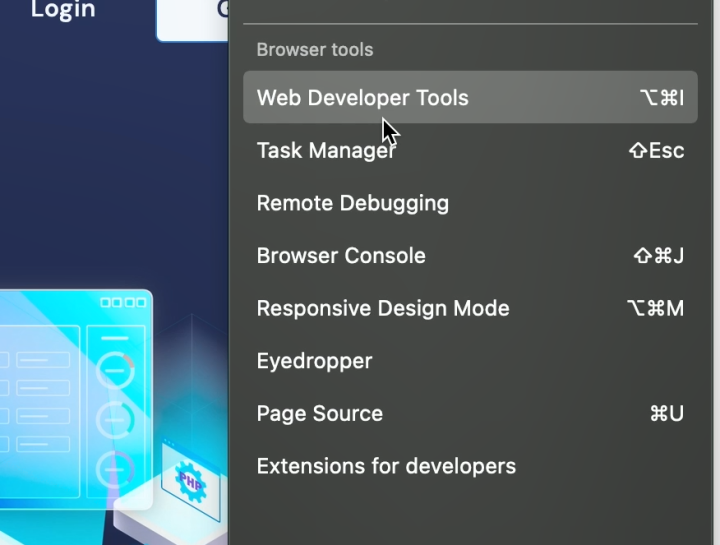720x545 pixels.
Task: Enable Responsive Design Mode
Action: pos(383,308)
